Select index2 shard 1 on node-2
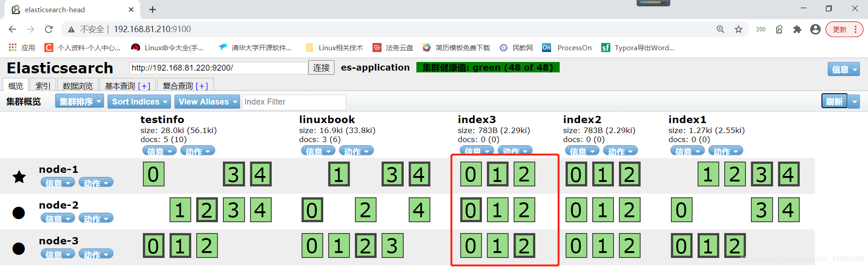 (x=603, y=210)
